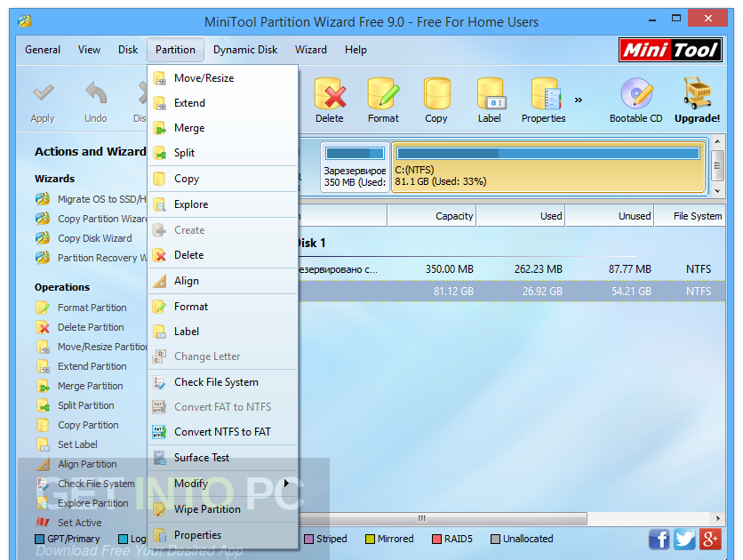The image size is (743, 560).
Task: Click Move/Resize Partition in Operations
Action: pyautogui.click(x=92, y=347)
